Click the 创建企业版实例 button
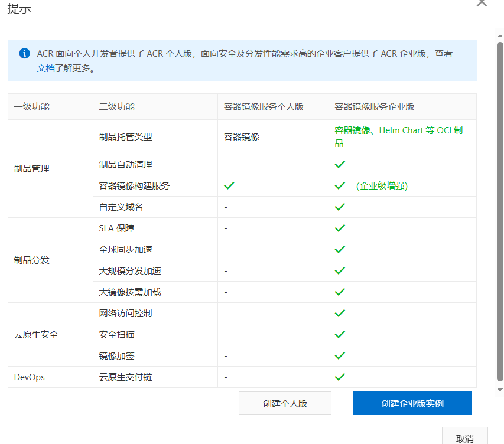The width and height of the screenshot is (504, 444). click(x=412, y=403)
